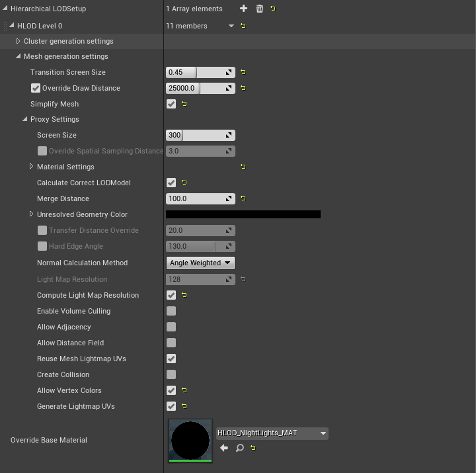This screenshot has width=476, height=473.
Task: Use selected asset arrow for Override Base Material
Action: [224, 448]
